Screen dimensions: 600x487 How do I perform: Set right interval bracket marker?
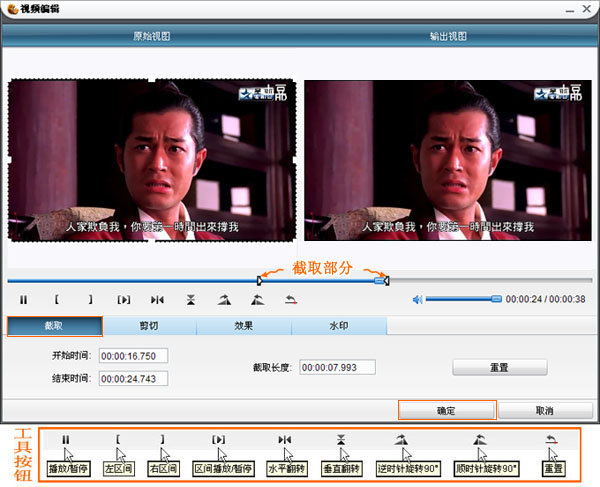click(x=90, y=300)
